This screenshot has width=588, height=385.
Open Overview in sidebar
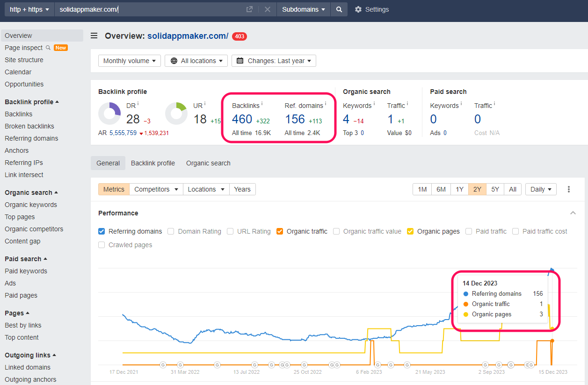pos(42,36)
